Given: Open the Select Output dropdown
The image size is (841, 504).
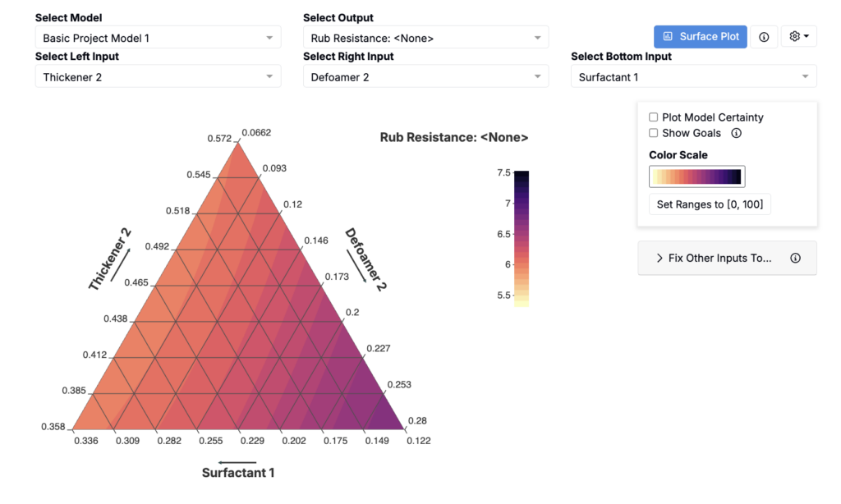Looking at the screenshot, I should (x=426, y=38).
